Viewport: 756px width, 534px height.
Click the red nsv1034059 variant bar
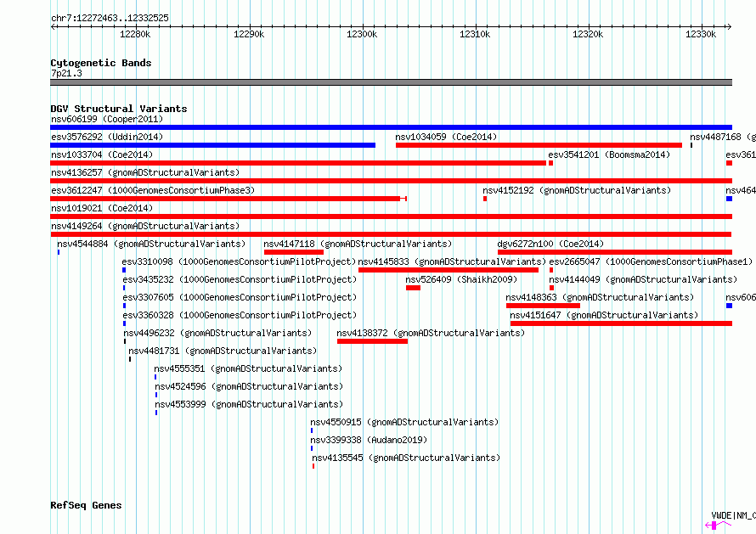[x=539, y=145]
